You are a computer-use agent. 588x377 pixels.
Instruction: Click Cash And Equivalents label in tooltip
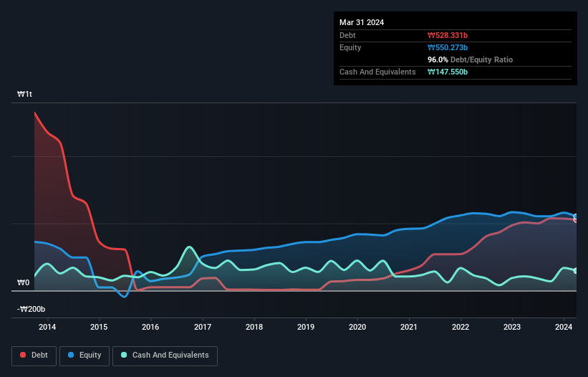(377, 72)
